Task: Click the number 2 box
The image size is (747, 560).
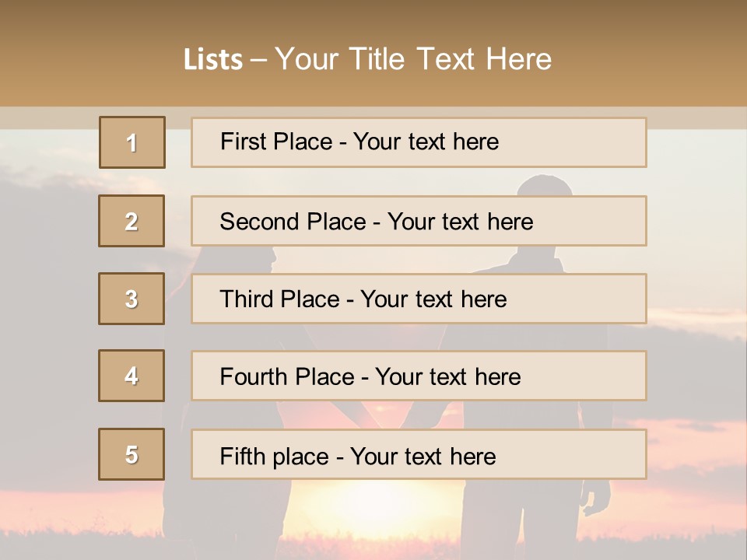Action: (x=132, y=221)
